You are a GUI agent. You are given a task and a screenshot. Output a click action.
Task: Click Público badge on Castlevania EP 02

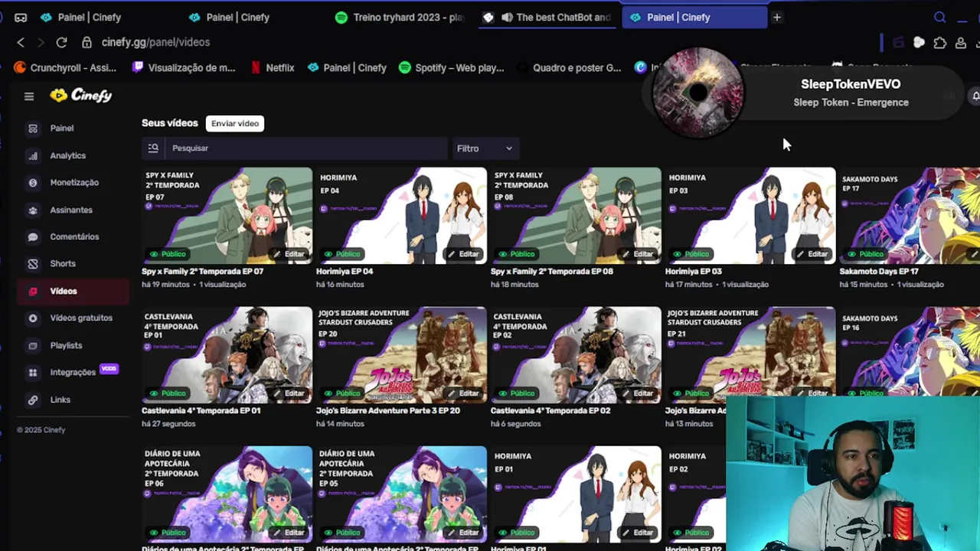(x=518, y=393)
